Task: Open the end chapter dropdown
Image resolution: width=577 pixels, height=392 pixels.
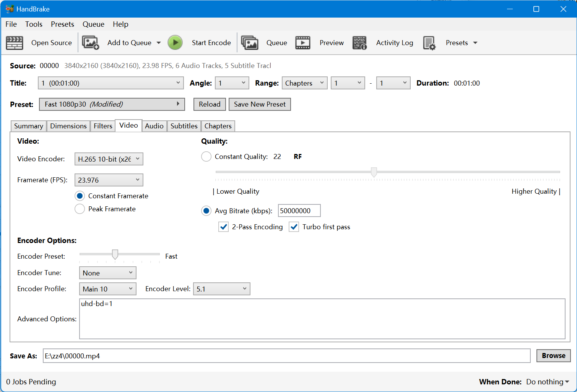Action: pyautogui.click(x=393, y=83)
